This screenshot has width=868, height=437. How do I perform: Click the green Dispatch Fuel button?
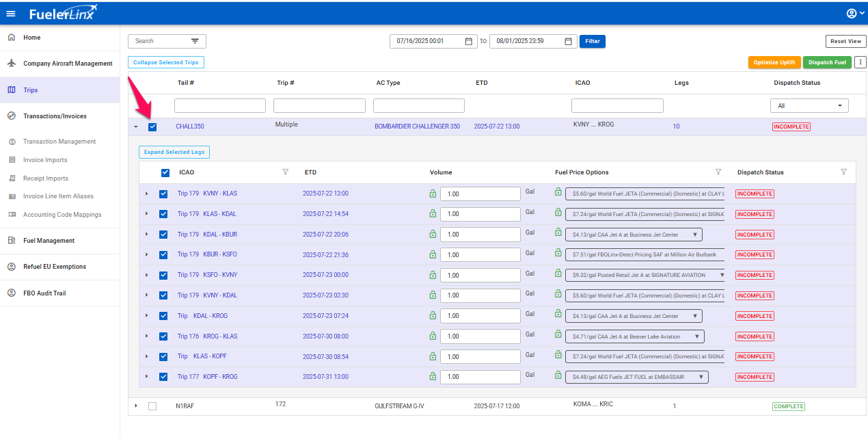(827, 62)
